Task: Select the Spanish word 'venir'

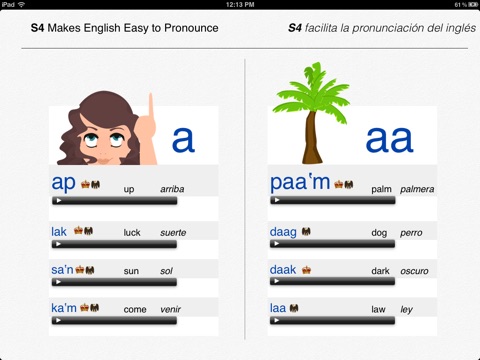Action: 170,310
